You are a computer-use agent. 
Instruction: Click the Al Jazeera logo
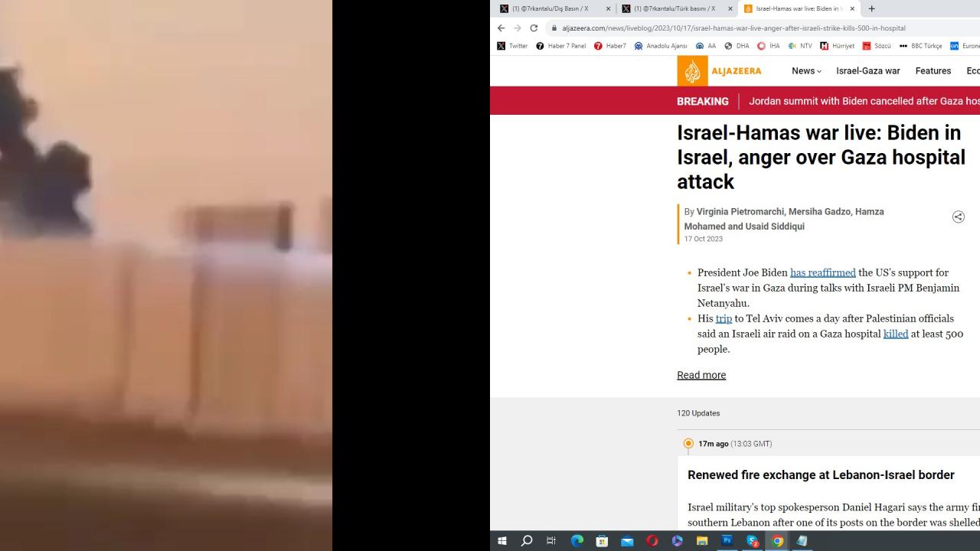(x=720, y=71)
